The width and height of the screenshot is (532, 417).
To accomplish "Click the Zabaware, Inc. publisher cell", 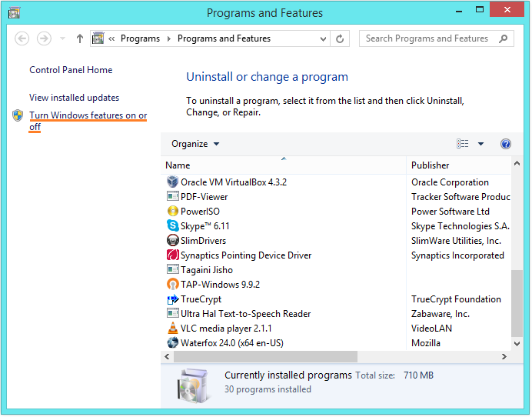I will tap(441, 314).
